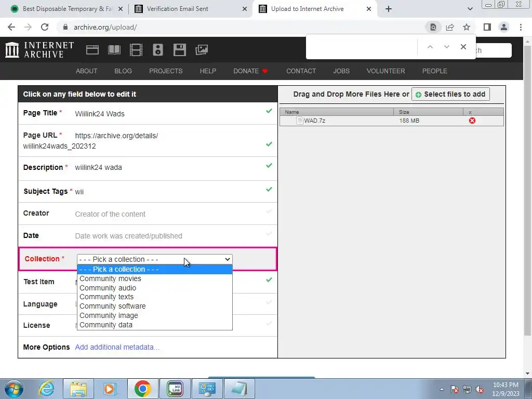Viewport: 532px width, 399px height.
Task: Edit the Description 'wiilink24 wada'
Action: click(x=98, y=167)
